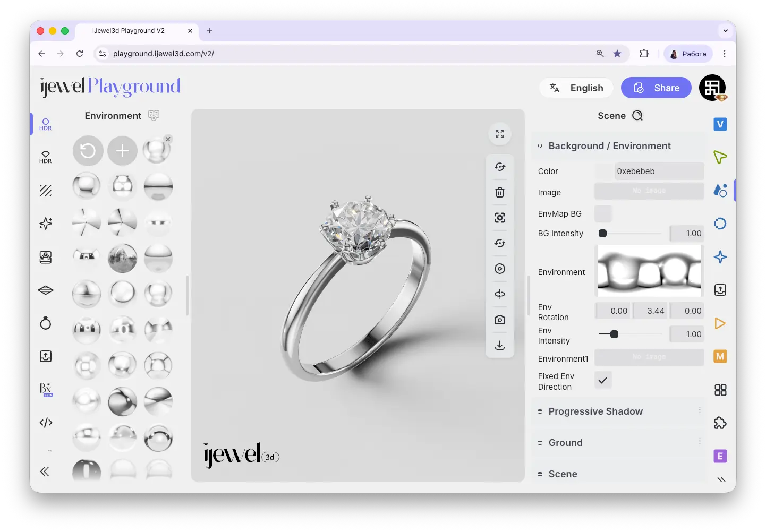Click the 0xebebeb color hex field
Image resolution: width=766 pixels, height=532 pixels.
tap(659, 171)
